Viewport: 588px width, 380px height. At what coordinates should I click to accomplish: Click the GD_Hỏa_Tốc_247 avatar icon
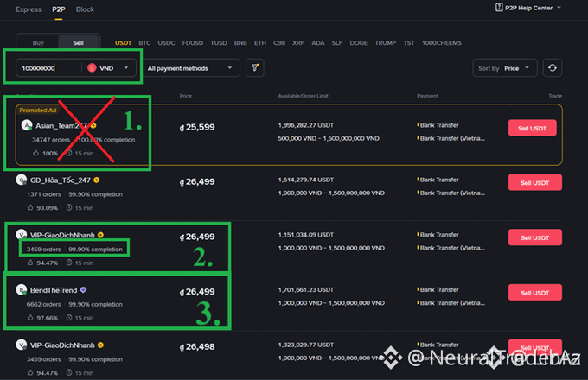(22, 180)
